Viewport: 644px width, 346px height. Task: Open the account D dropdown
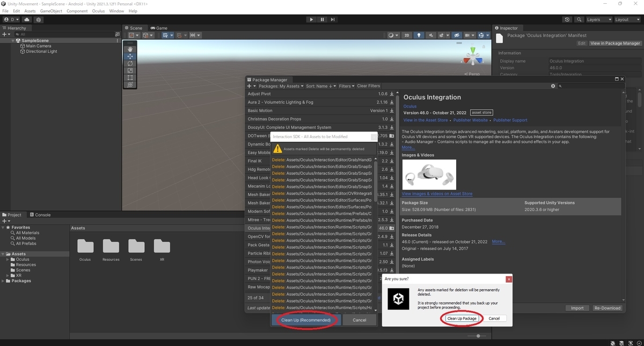point(12,19)
